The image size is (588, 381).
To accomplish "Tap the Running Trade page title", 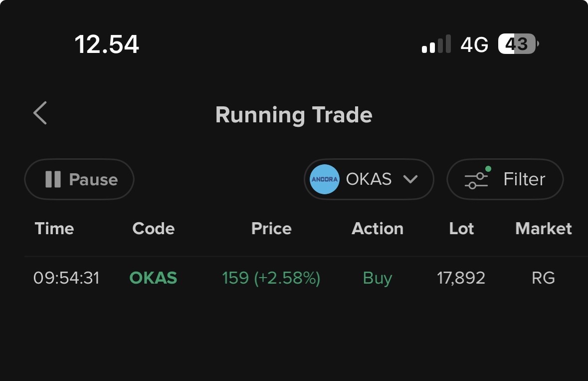I will pyautogui.click(x=294, y=115).
